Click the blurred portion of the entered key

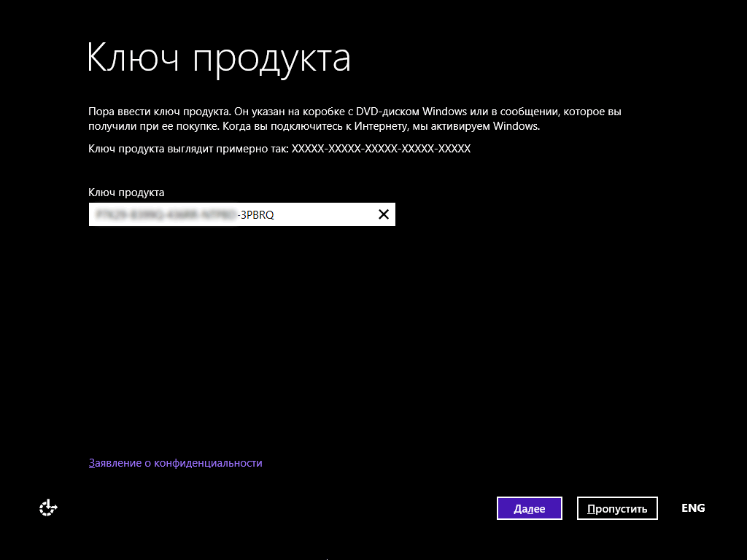pyautogui.click(x=164, y=214)
